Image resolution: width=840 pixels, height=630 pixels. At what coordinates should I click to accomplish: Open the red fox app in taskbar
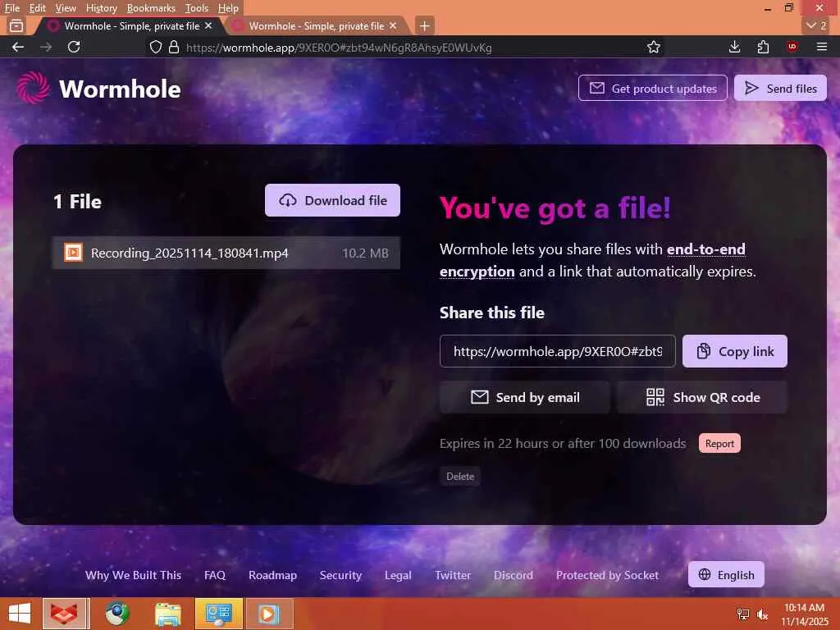coord(64,614)
